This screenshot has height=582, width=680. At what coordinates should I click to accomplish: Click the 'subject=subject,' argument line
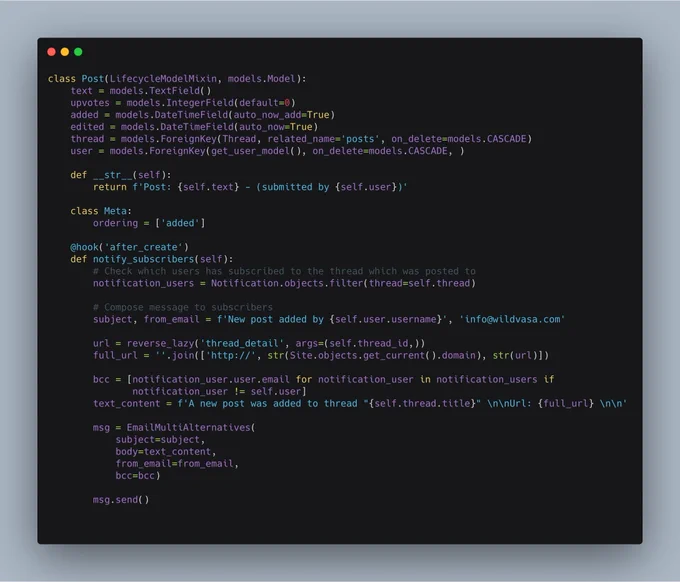click(x=160, y=440)
